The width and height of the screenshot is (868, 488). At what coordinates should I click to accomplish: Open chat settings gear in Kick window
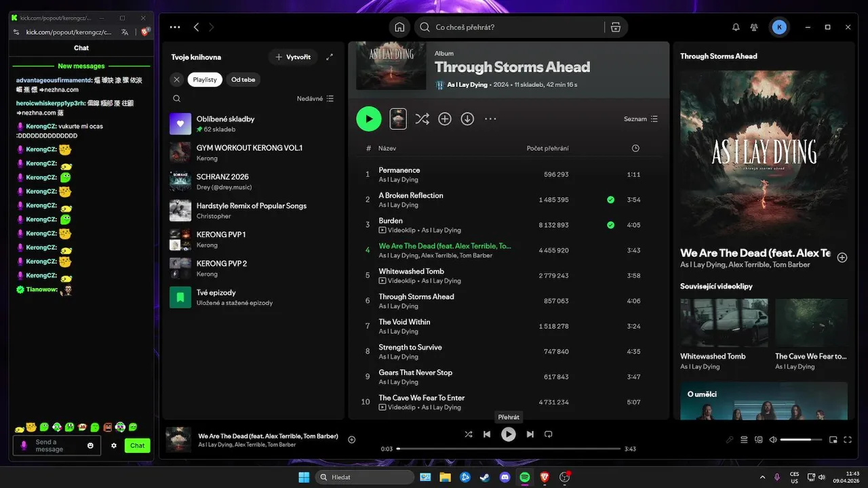point(114,445)
